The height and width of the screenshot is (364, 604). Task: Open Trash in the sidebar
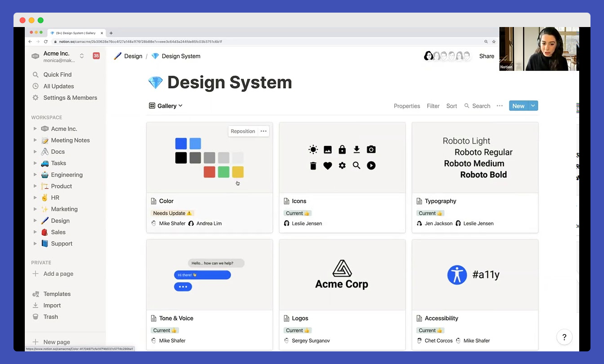pos(50,317)
